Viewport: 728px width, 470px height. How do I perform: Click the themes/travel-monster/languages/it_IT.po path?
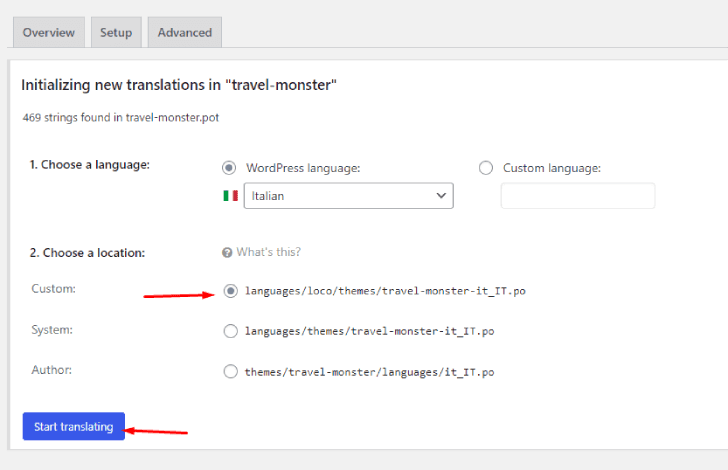370,372
